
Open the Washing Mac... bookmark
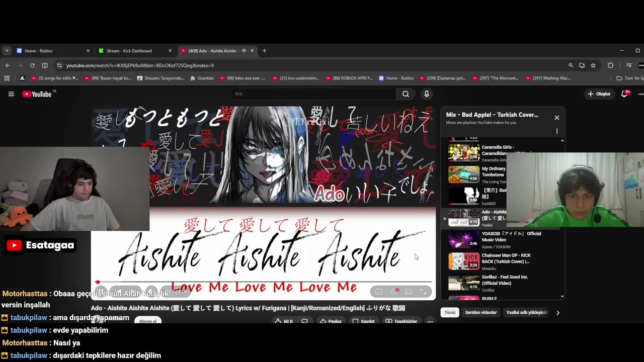point(549,78)
